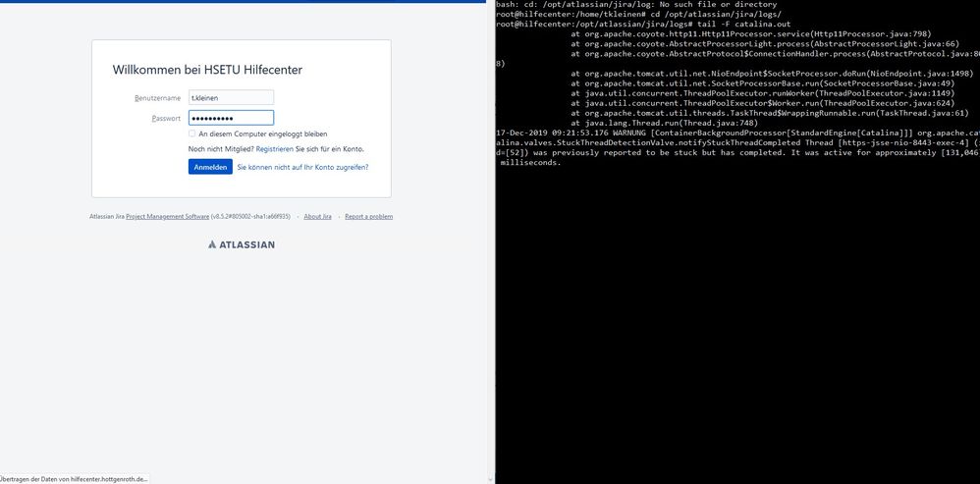Image resolution: width=980 pixels, height=484 pixels.
Task: Click the 'cd /opt/atlassian/jira/logs/' terminal command line
Action: tap(638, 14)
